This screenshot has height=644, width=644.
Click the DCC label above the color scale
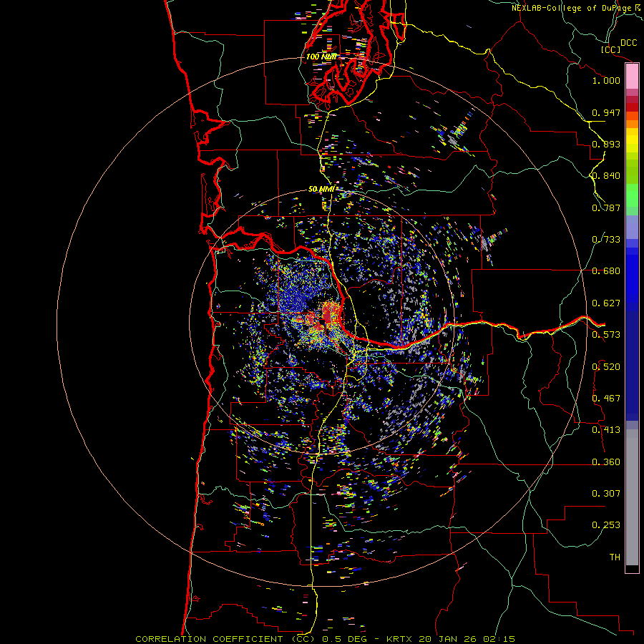point(628,43)
